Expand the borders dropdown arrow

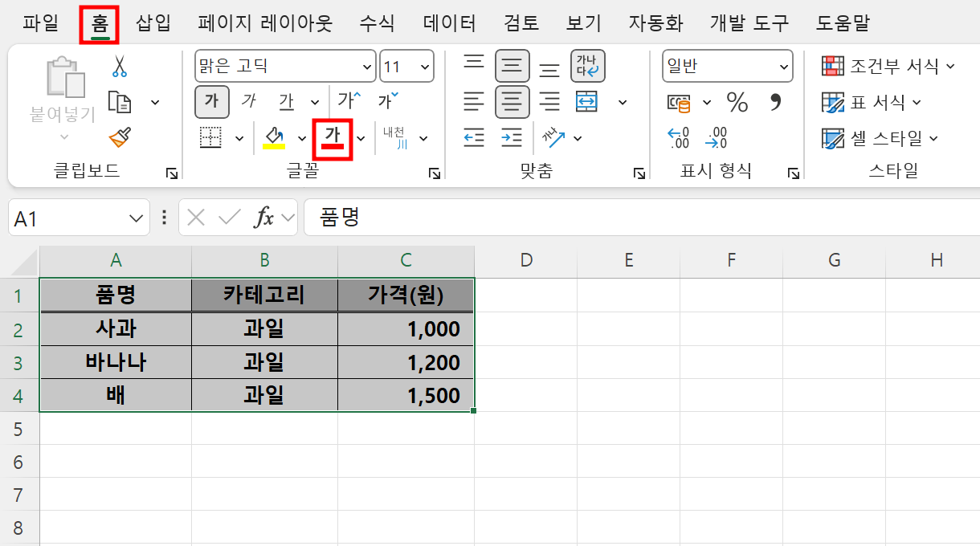239,139
